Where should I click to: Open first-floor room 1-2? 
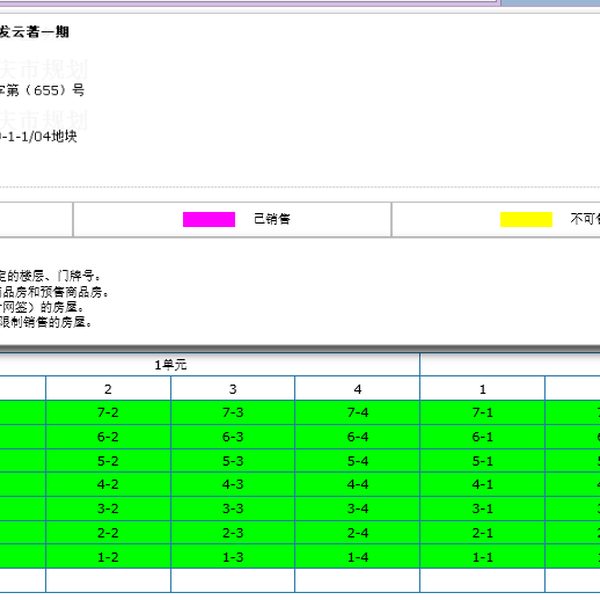coord(108,557)
